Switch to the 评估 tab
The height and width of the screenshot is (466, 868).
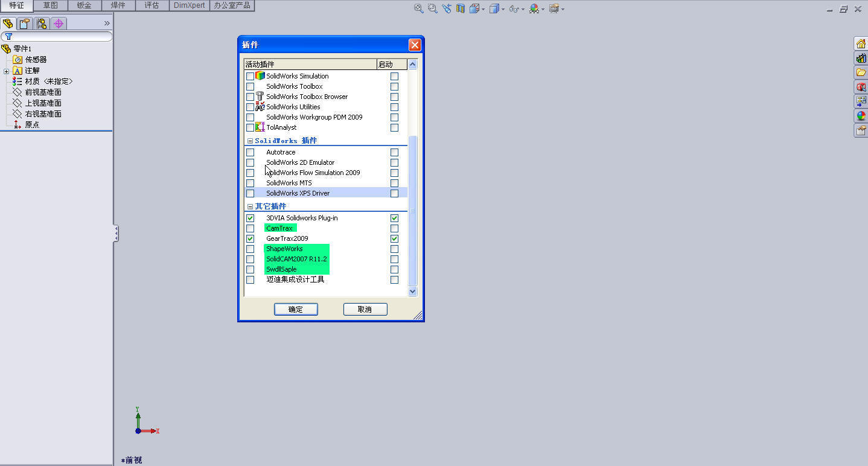click(152, 5)
